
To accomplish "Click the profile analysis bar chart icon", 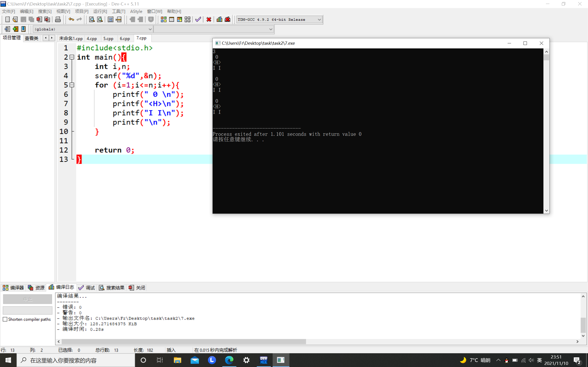I will coord(219,19).
